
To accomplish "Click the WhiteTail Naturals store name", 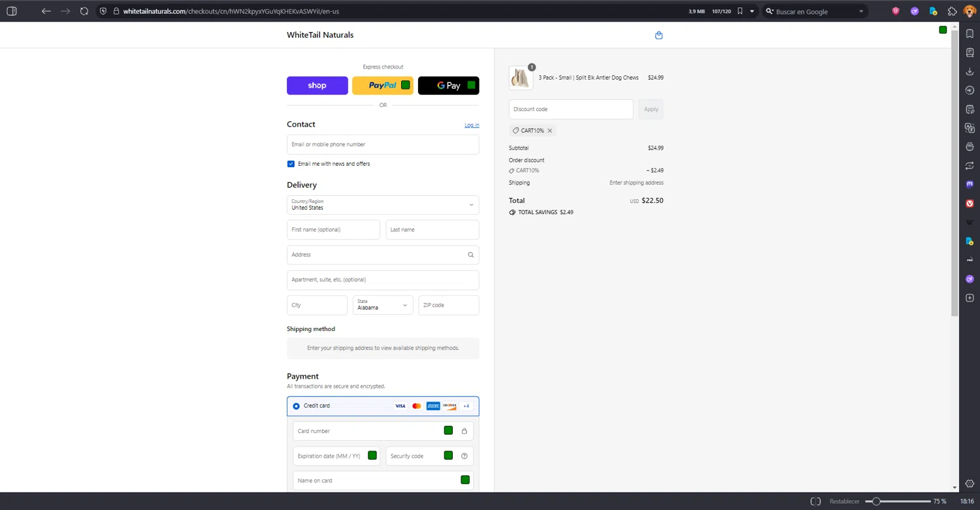I will click(320, 35).
